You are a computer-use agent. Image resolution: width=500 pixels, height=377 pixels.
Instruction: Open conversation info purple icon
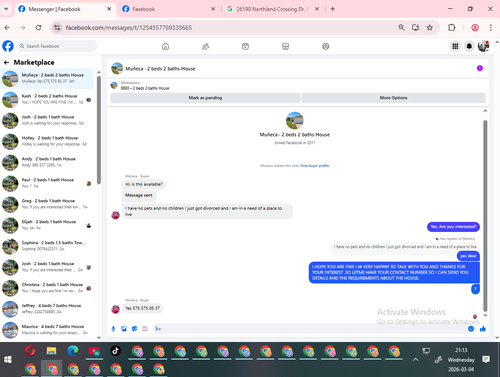(x=480, y=68)
